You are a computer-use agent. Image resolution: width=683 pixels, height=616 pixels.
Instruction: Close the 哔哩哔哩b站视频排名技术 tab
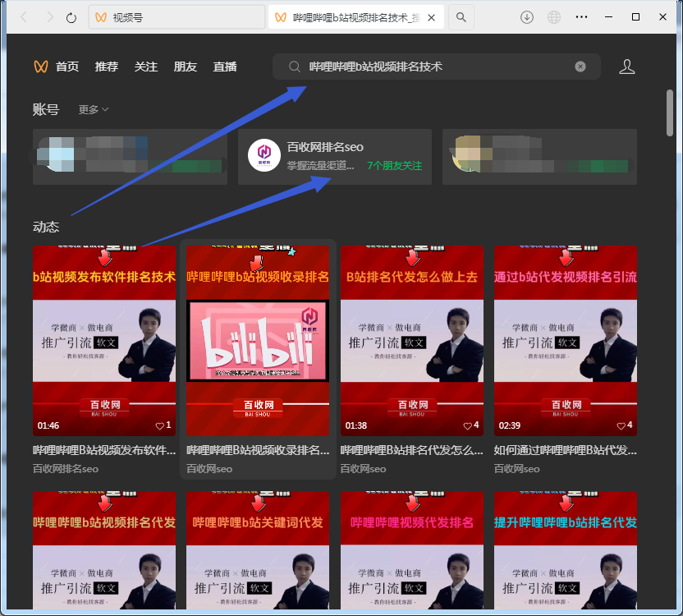pyautogui.click(x=431, y=18)
